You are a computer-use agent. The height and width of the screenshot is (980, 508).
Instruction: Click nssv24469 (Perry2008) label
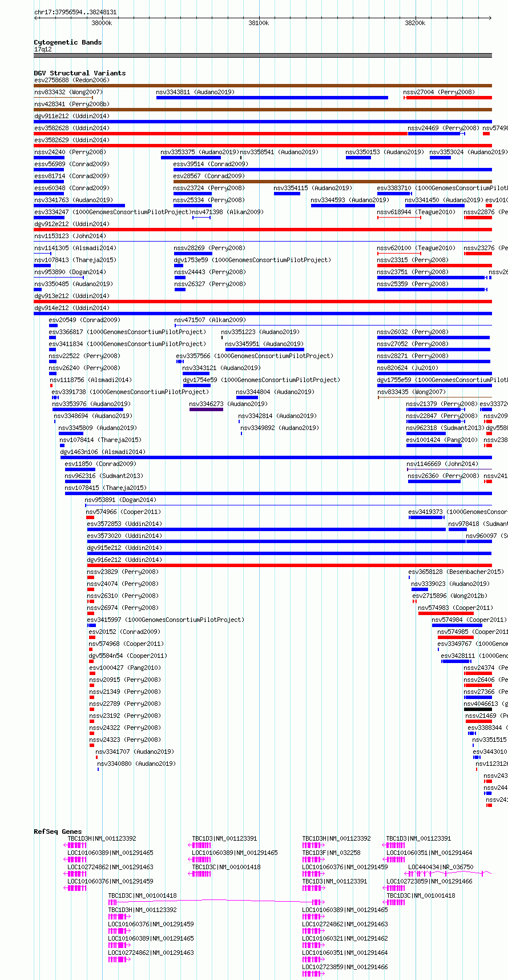[x=444, y=128]
